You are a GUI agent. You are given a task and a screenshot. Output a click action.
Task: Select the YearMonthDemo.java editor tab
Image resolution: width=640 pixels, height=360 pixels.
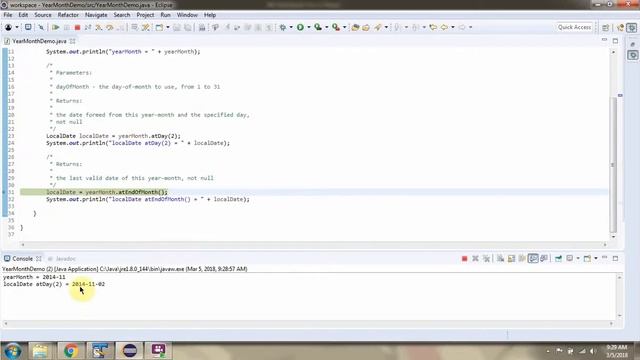39,41
